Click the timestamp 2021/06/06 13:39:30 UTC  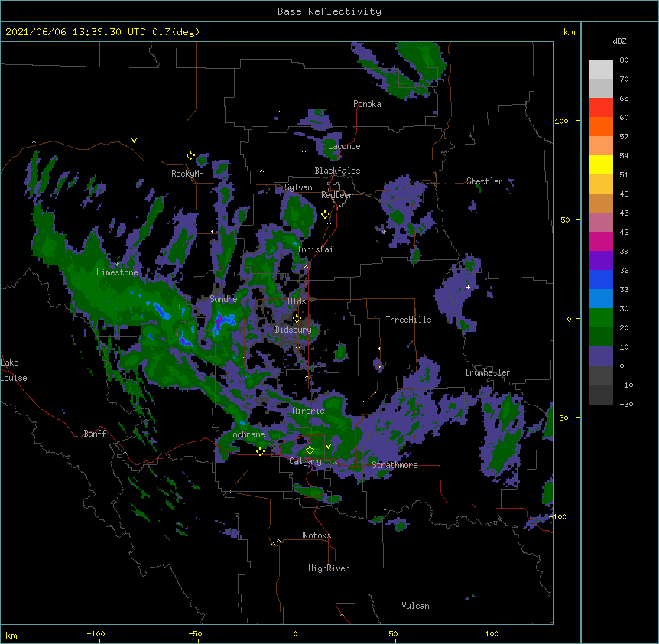pos(75,32)
